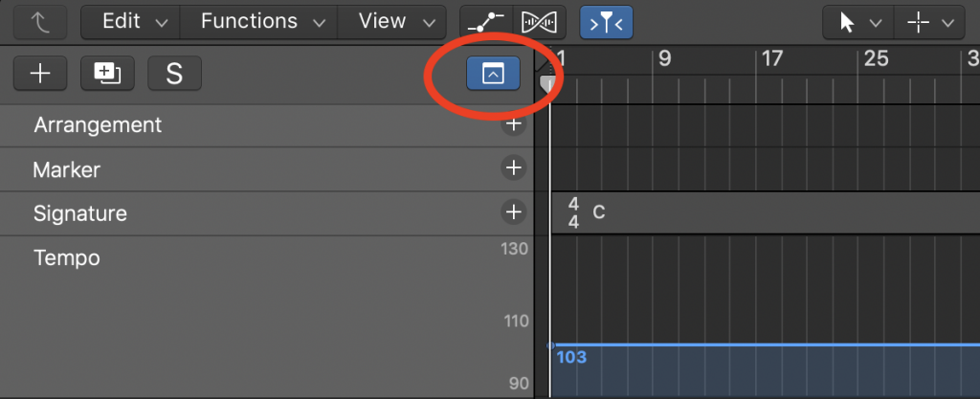Image resolution: width=980 pixels, height=399 pixels.
Task: Add an arrangement marker with the plus icon
Action: [x=513, y=124]
